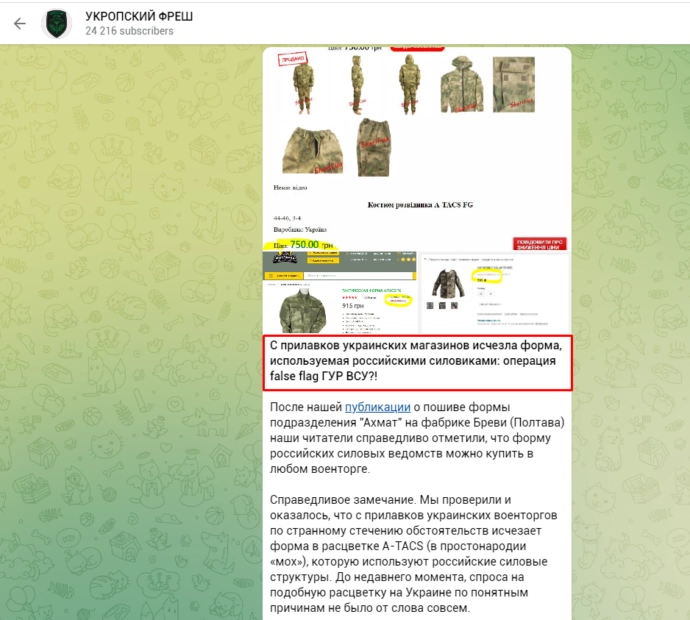This screenshot has height=620, width=690.
Task: Follow the публикации hyperlink
Action: pos(378,407)
